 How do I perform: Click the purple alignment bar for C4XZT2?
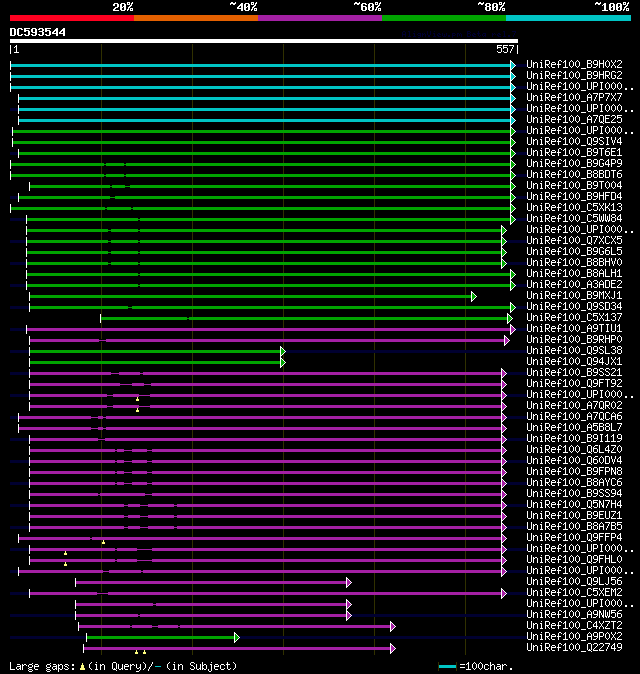pyautogui.click(x=235, y=627)
